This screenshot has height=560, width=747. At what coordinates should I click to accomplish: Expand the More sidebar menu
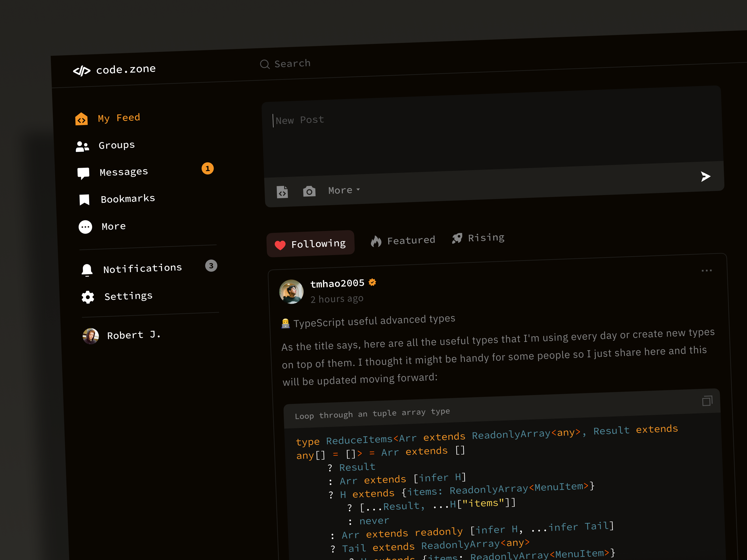click(113, 227)
